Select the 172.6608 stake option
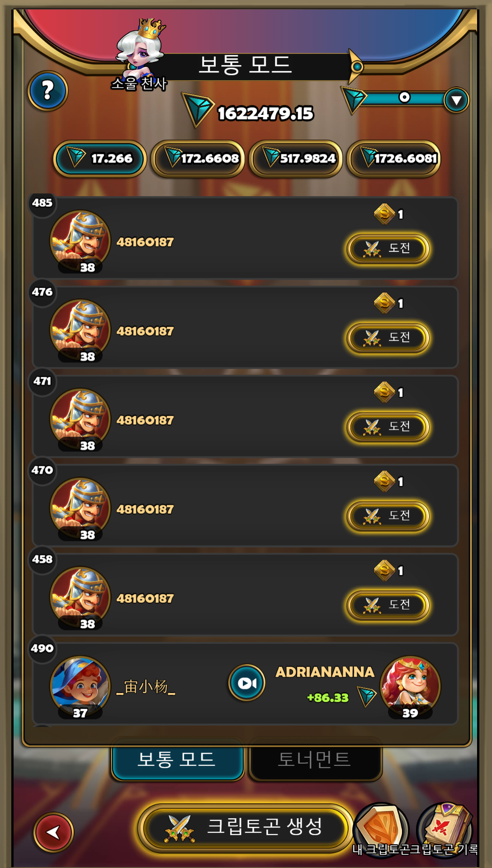This screenshot has height=868, width=492. point(198,159)
